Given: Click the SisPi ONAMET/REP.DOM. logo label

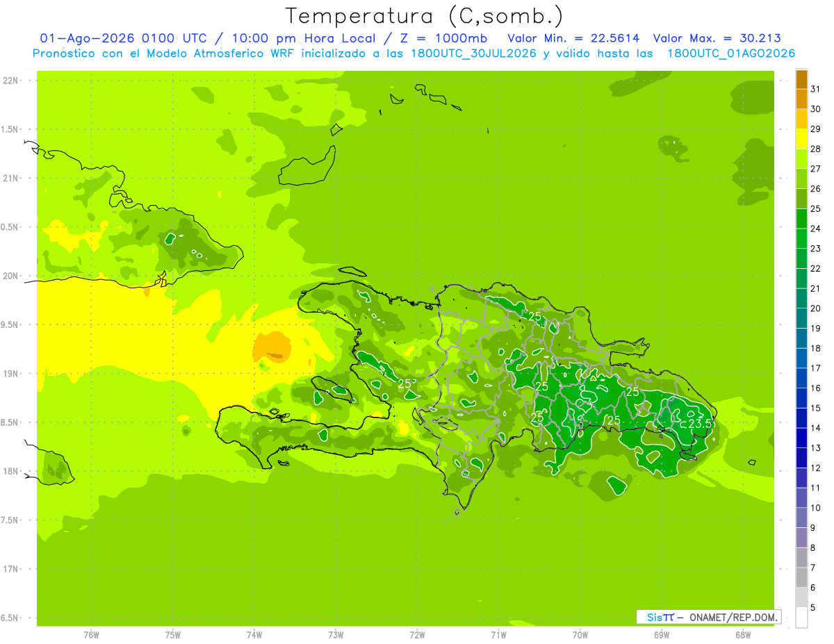Looking at the screenshot, I should coord(708,617).
